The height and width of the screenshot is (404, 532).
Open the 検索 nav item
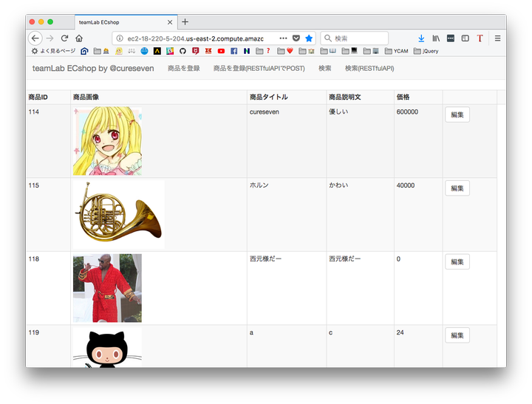[x=324, y=69]
